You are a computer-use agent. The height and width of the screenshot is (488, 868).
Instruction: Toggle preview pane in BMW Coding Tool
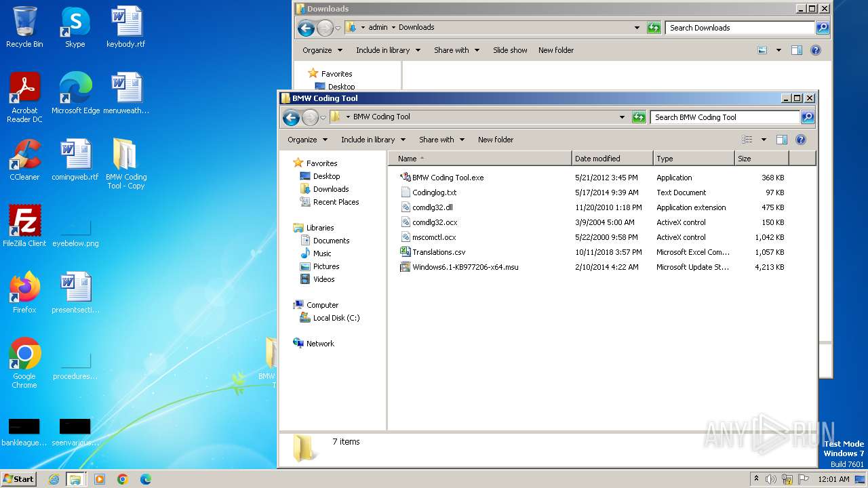click(781, 140)
